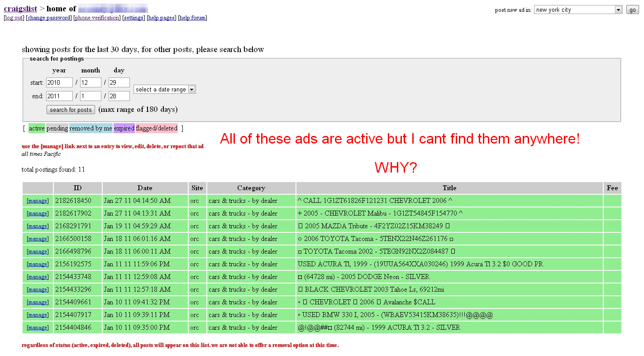
Task: Manage post 2166500158
Action: [x=38, y=239]
